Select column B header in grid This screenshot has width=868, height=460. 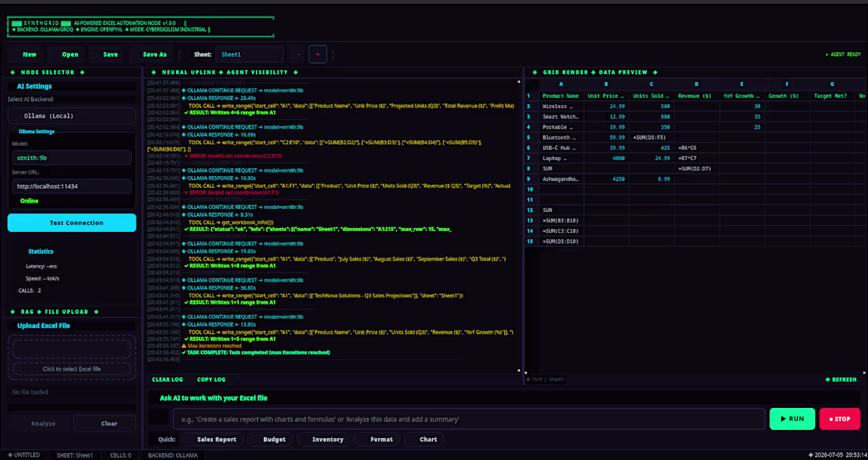coord(606,84)
